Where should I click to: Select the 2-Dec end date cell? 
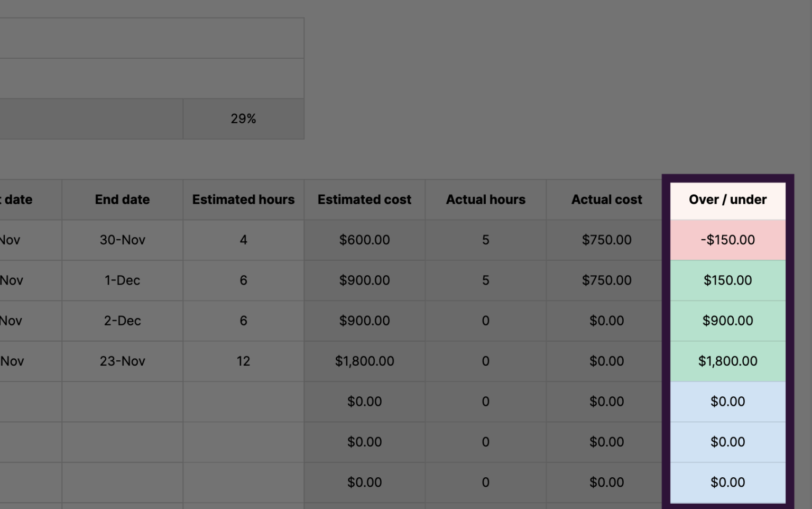click(122, 321)
